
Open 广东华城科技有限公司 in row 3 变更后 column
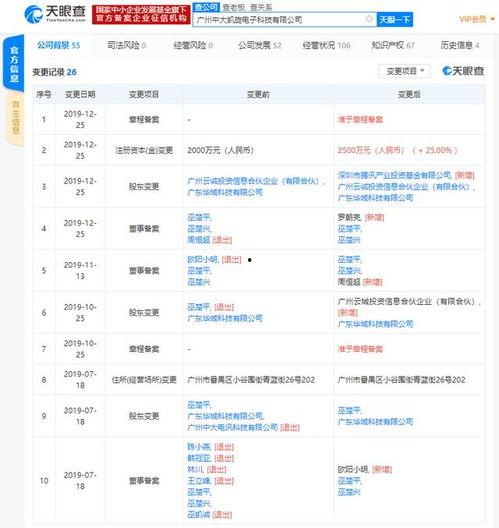coord(375,198)
